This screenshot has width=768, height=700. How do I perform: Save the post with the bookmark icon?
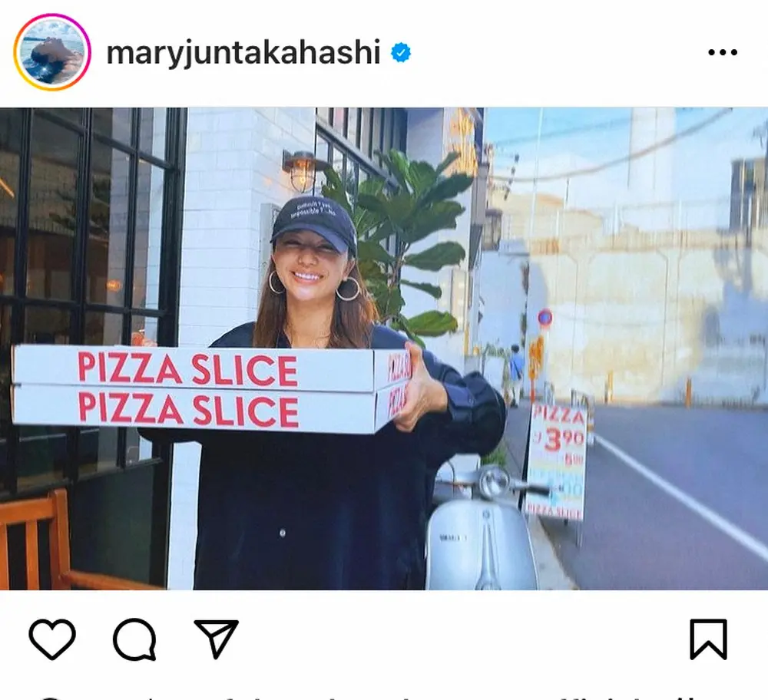coord(708,639)
